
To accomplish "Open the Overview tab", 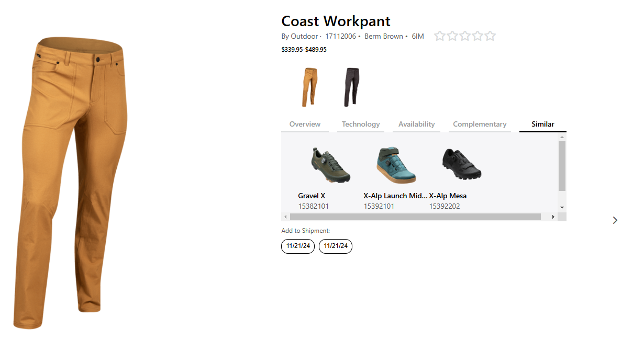I will (x=305, y=124).
